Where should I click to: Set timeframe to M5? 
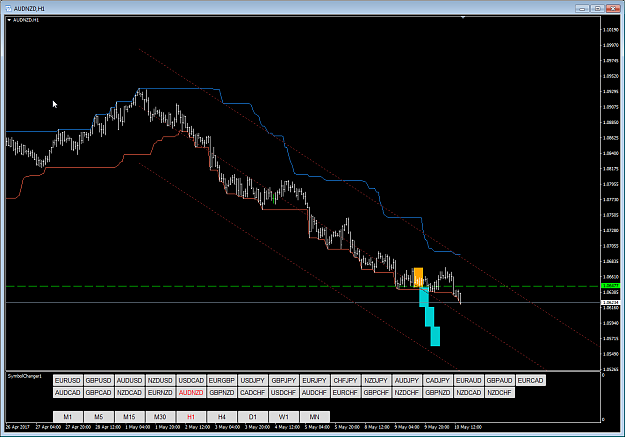(98, 417)
